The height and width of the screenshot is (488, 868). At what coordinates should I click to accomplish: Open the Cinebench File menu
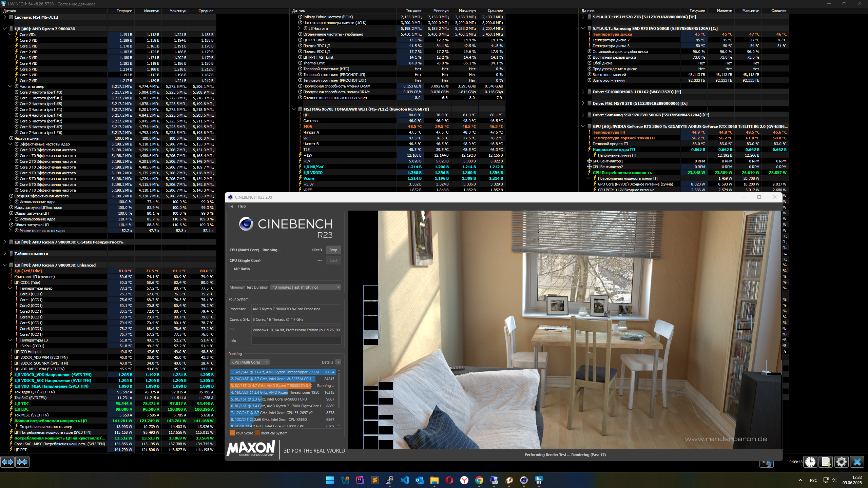click(x=230, y=206)
